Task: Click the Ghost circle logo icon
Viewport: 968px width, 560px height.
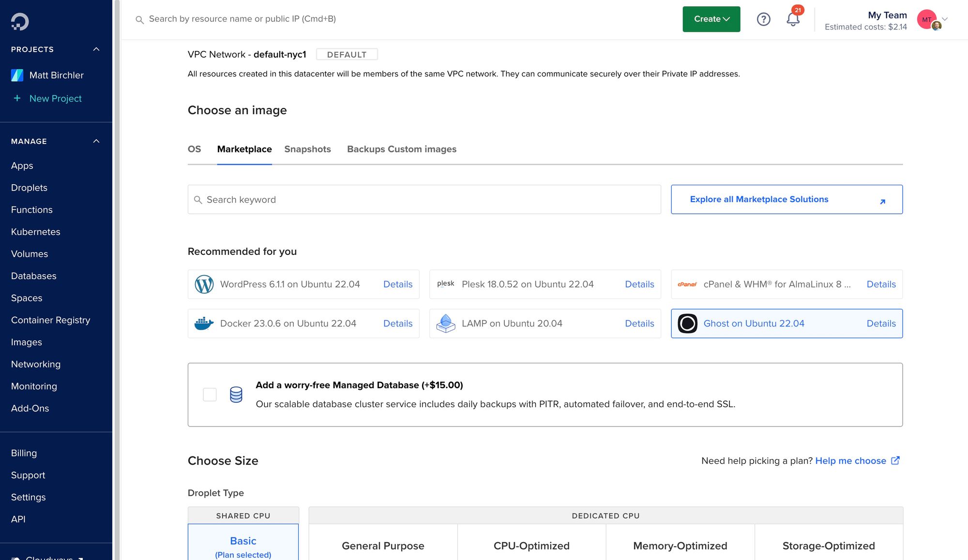Action: [x=687, y=324]
